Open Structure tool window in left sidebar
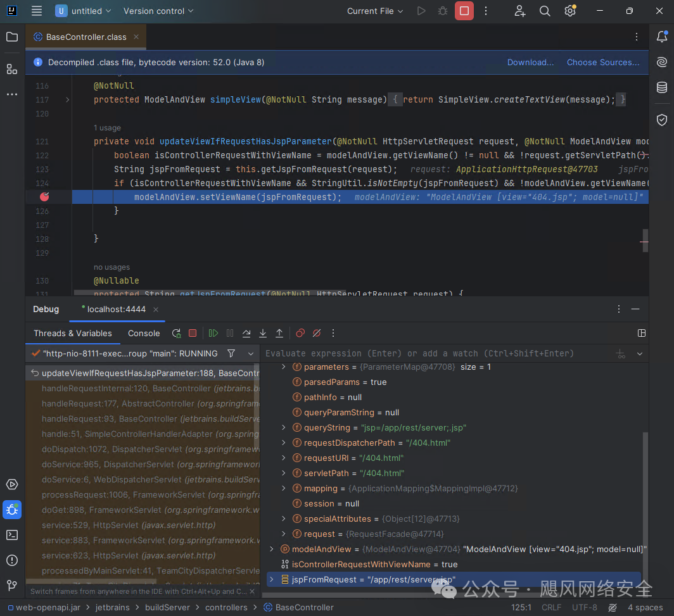674x616 pixels. point(12,69)
